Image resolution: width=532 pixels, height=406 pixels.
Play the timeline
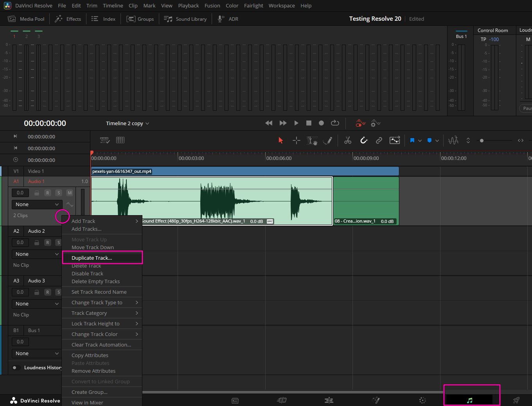coord(296,123)
